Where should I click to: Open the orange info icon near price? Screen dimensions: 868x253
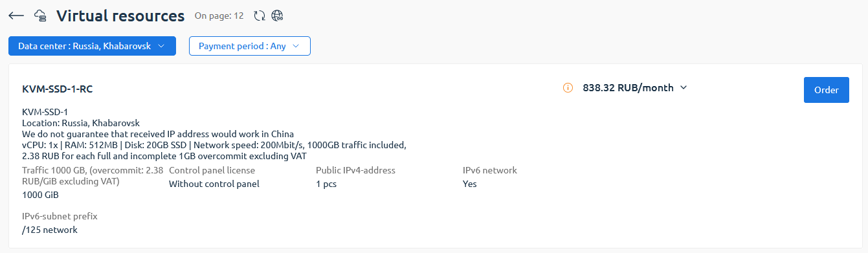click(x=568, y=88)
